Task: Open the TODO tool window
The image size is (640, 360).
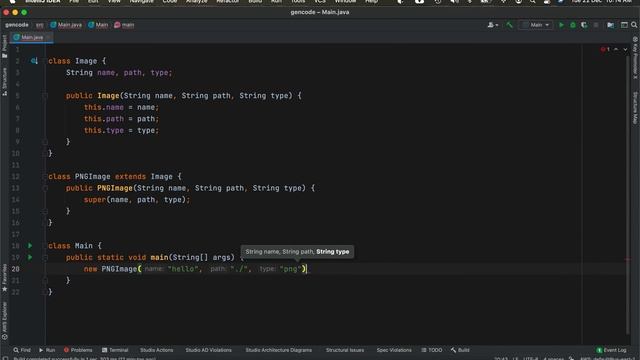Action: (432, 350)
